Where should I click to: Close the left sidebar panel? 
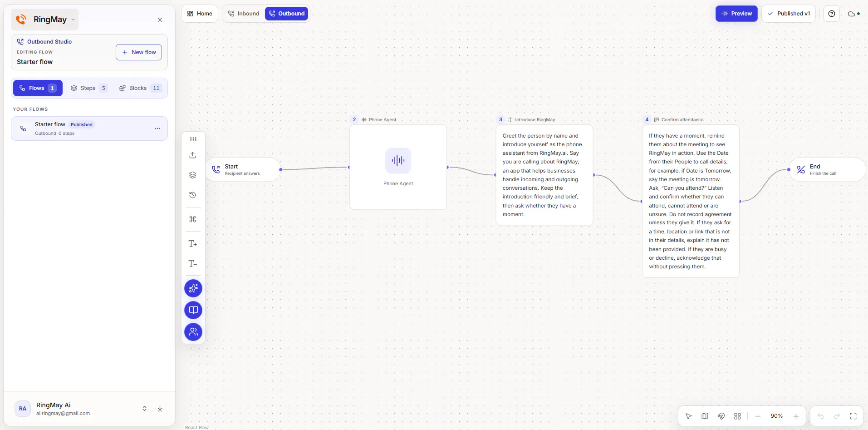click(160, 20)
